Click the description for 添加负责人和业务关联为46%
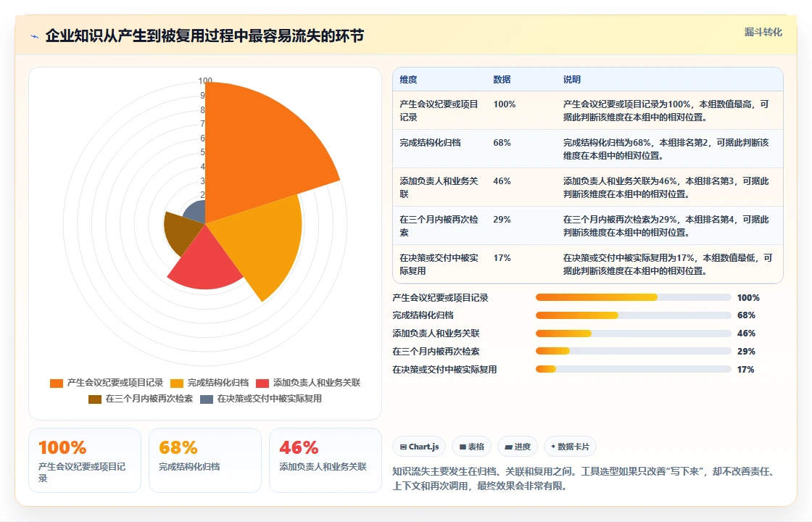The height and width of the screenshot is (522, 812). (x=666, y=188)
